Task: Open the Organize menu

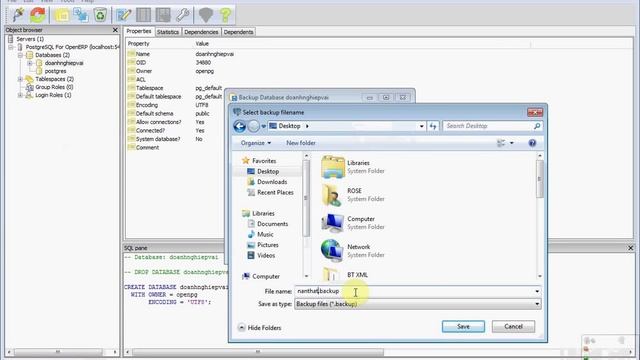Action: coord(256,143)
